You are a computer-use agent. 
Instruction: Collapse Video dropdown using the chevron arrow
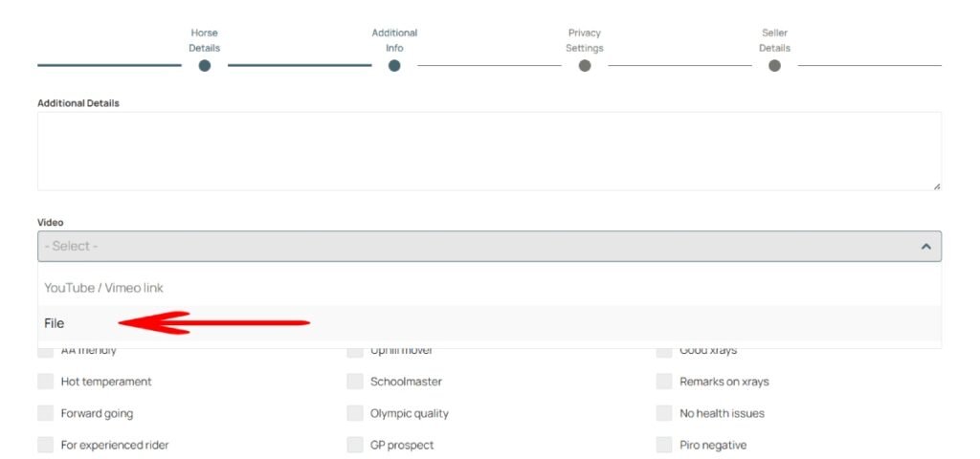pos(925,247)
